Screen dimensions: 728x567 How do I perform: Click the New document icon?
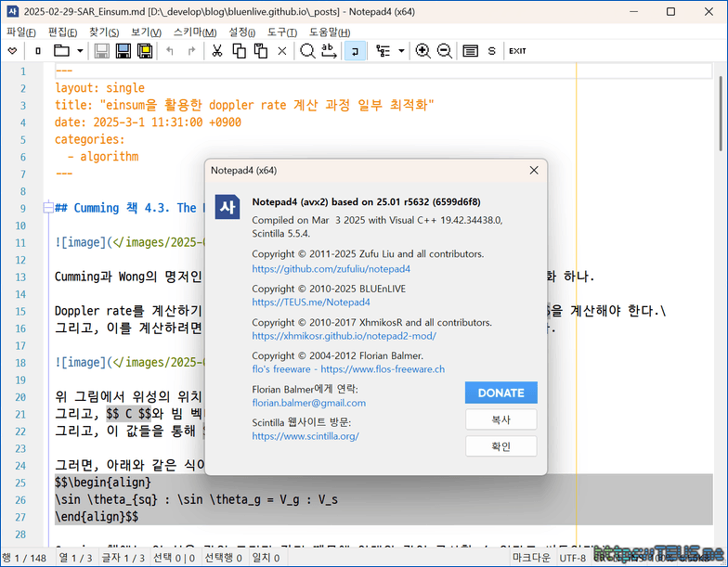coord(38,51)
